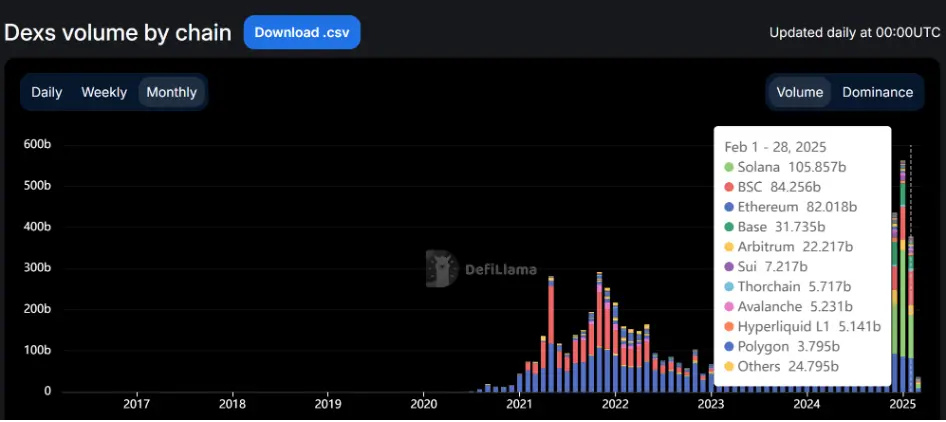This screenshot has height=422, width=946.
Task: Click the Base legend dot
Action: (730, 227)
